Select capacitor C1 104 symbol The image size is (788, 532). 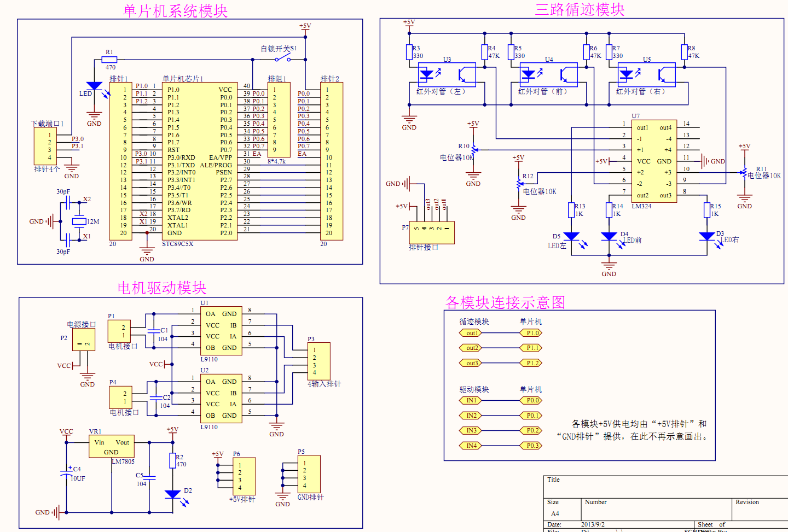pos(153,331)
